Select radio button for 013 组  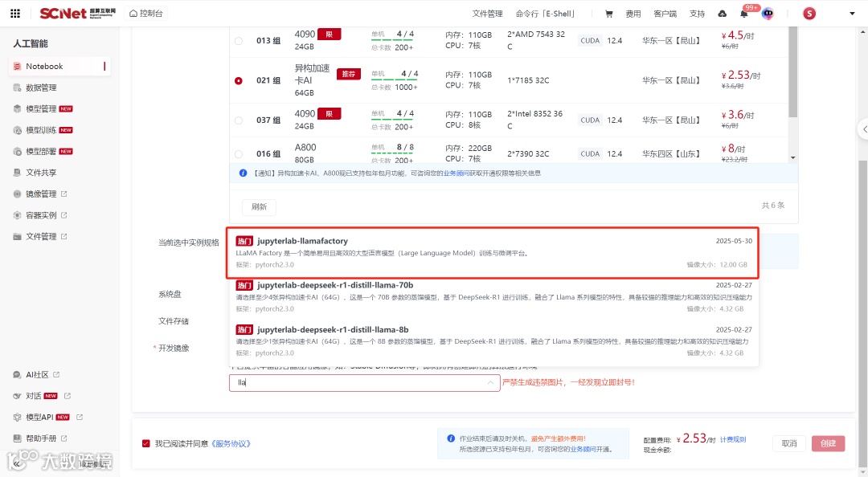pyautogui.click(x=239, y=41)
